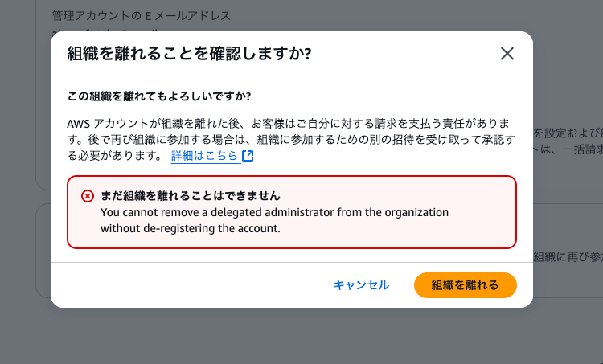Open the 詳細はこちら link

[x=204, y=156]
